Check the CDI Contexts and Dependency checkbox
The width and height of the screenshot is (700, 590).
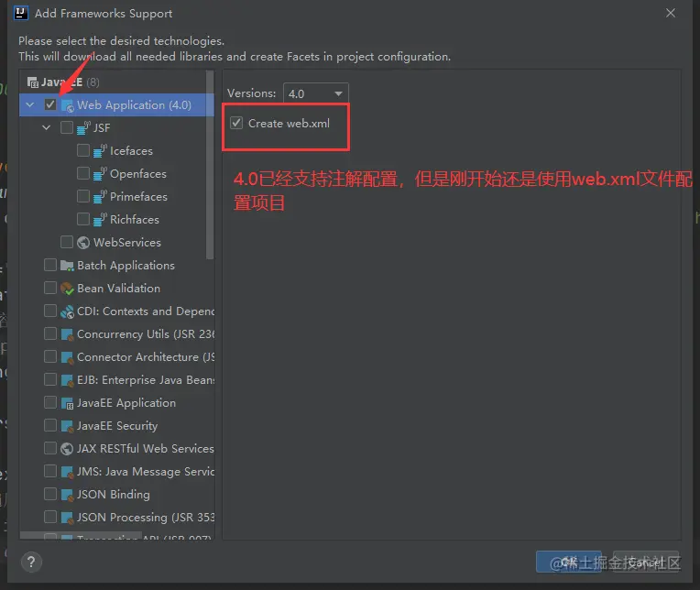[50, 311]
